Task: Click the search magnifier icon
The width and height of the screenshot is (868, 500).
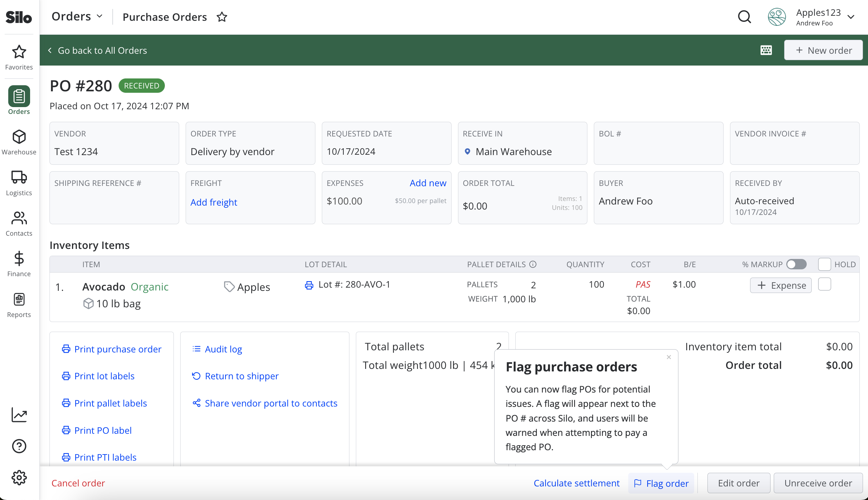Action: [744, 17]
